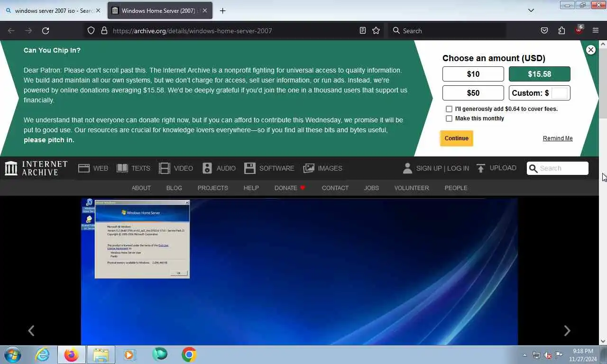Open Windows Start menu orb
The width and height of the screenshot is (607, 364).
(12, 355)
